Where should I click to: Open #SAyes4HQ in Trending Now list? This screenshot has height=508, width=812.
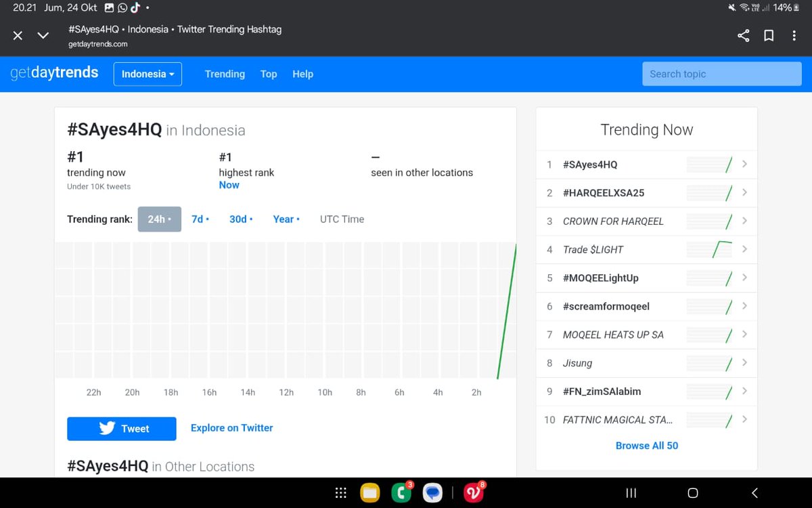(590, 164)
